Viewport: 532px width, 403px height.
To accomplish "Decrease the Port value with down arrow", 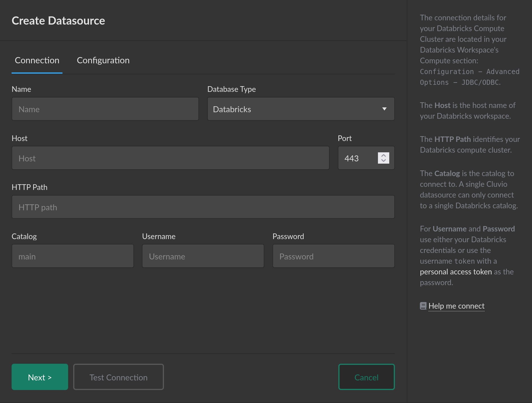I will tap(384, 161).
